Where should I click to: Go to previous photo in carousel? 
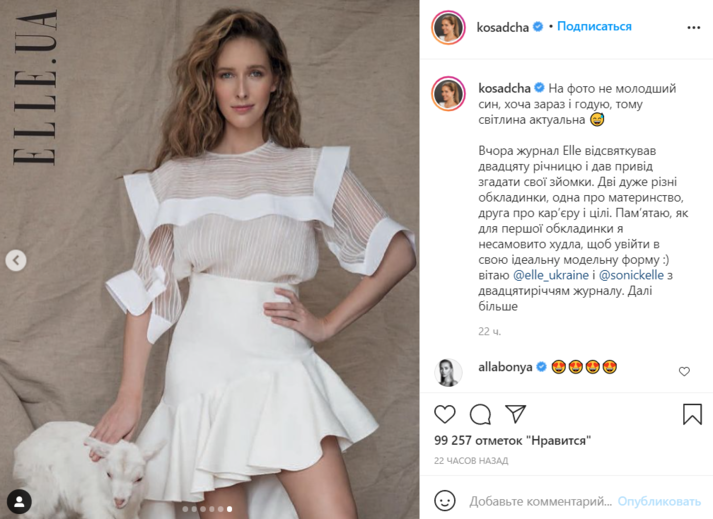(16, 260)
